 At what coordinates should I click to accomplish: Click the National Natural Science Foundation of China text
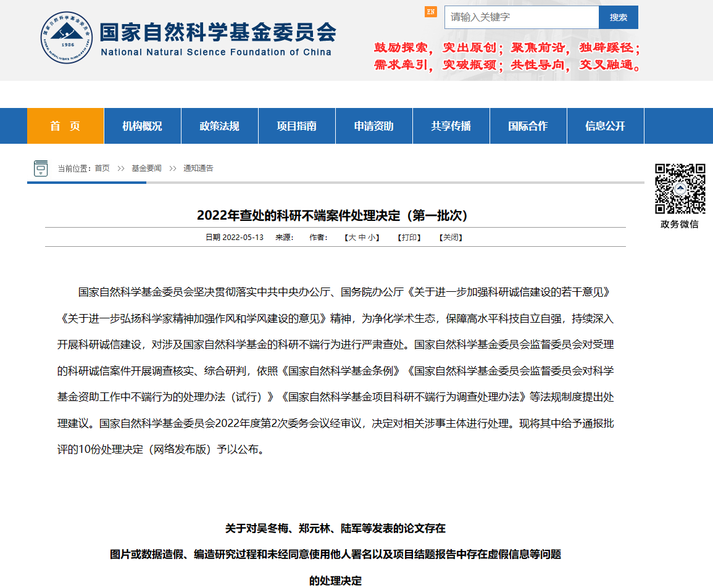(216, 52)
